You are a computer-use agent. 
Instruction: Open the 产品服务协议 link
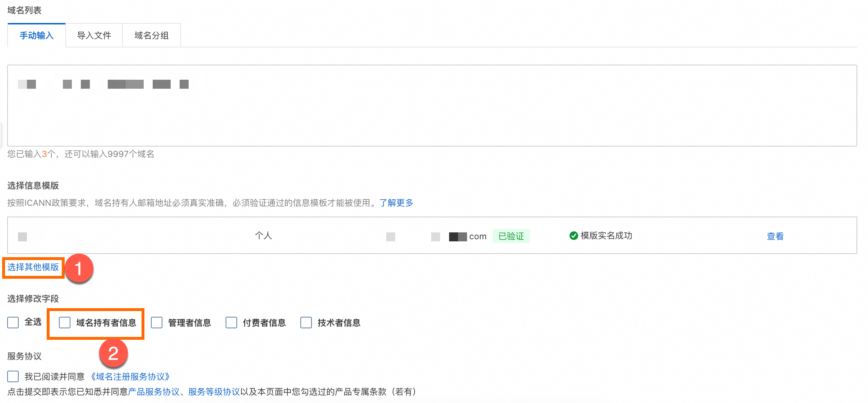click(x=154, y=392)
